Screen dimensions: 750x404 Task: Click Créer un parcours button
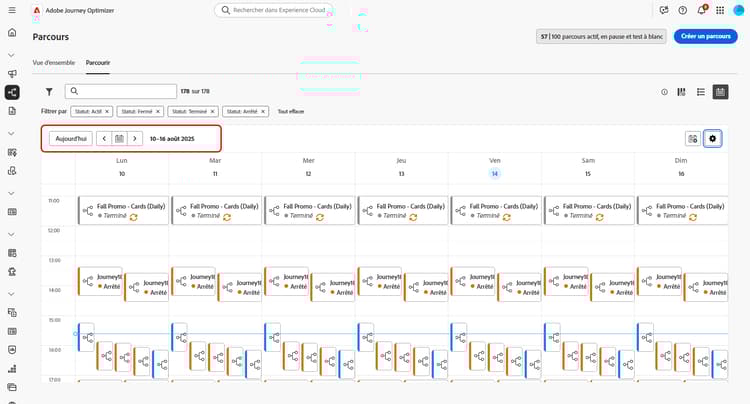(x=706, y=36)
